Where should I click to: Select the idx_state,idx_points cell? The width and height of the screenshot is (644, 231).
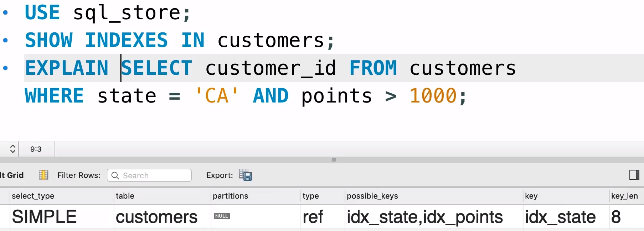click(x=424, y=217)
